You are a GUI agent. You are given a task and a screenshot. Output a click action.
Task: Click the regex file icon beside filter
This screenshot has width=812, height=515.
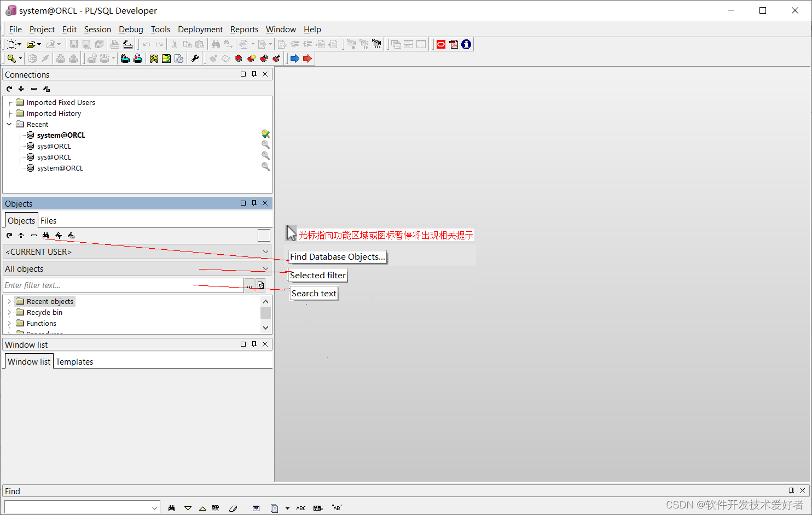(261, 285)
